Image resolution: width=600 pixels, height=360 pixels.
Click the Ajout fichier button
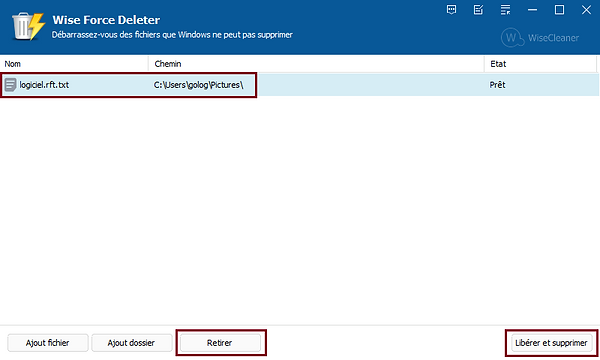(47, 343)
